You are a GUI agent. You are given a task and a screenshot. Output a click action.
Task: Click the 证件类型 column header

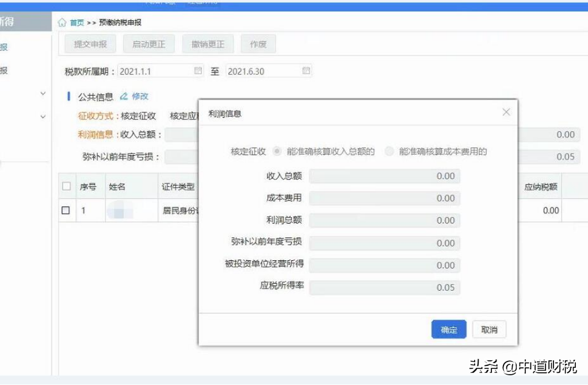click(178, 187)
